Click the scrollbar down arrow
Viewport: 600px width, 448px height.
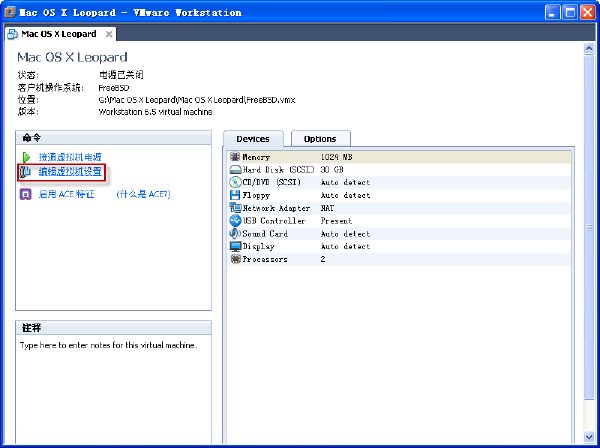click(x=589, y=437)
